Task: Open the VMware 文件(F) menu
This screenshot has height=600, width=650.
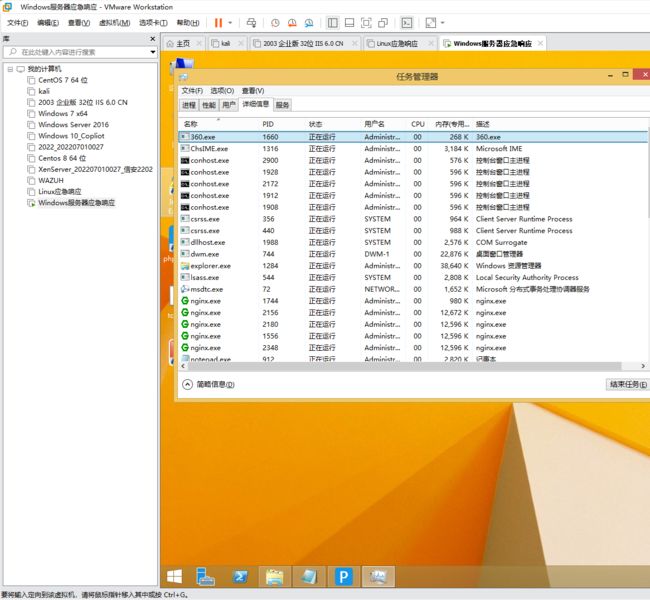Action: coord(17,23)
